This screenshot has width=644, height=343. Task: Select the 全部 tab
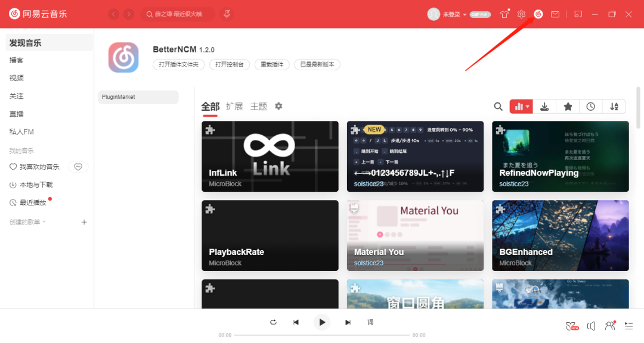tap(210, 107)
